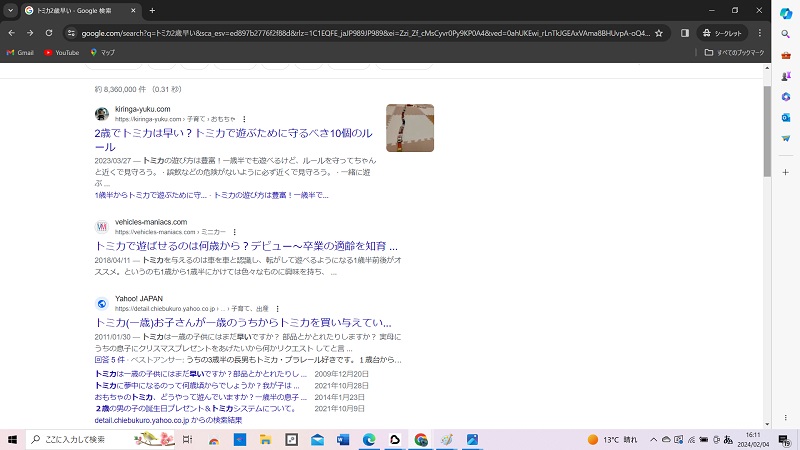The image size is (800, 450).
Task: Open Outlook in the sidebar
Action: point(786,118)
